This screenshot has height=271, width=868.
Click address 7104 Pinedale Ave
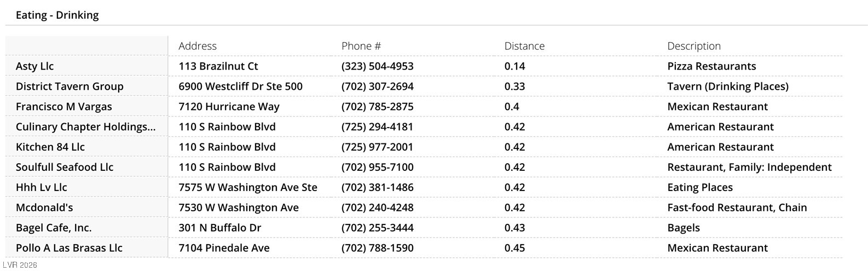(x=224, y=249)
